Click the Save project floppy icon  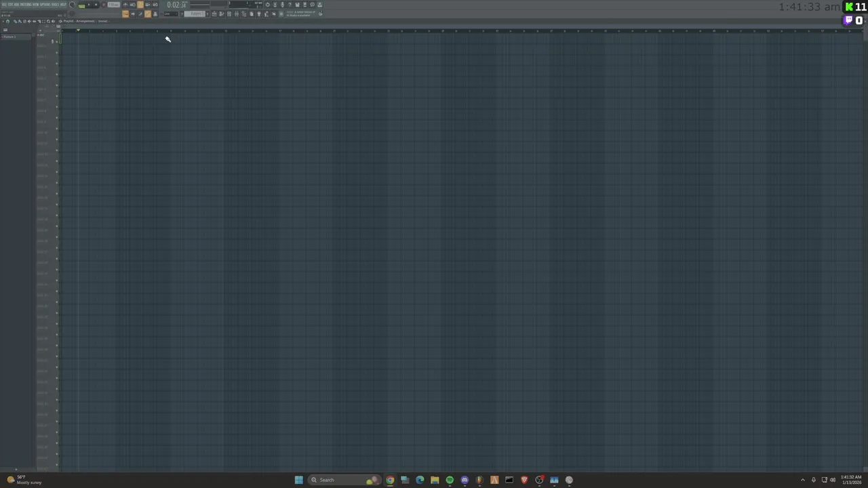pyautogui.click(x=297, y=5)
